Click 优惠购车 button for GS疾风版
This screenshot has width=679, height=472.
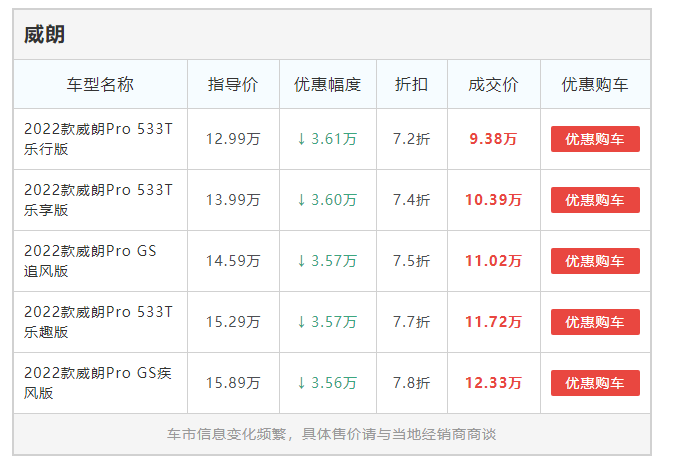click(595, 383)
